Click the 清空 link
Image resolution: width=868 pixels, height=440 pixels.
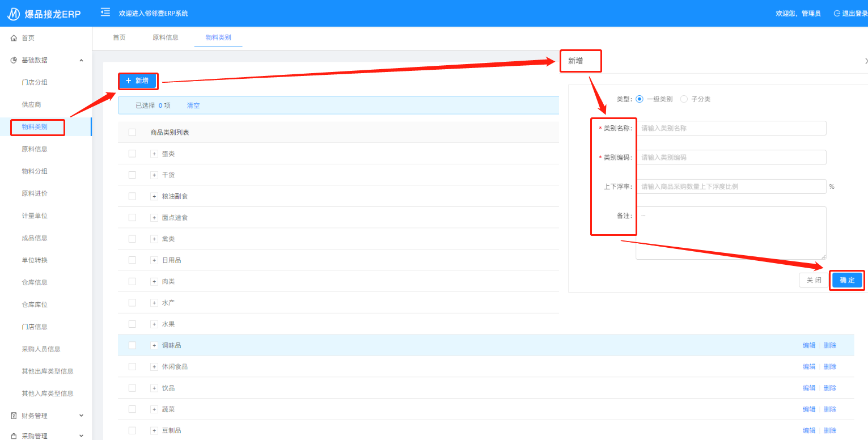pyautogui.click(x=193, y=105)
